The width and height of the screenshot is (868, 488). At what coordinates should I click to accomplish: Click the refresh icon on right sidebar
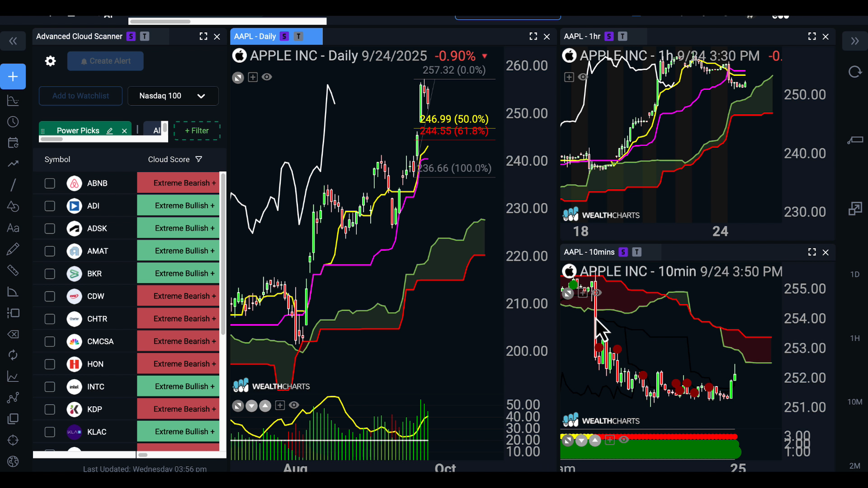[x=854, y=72]
